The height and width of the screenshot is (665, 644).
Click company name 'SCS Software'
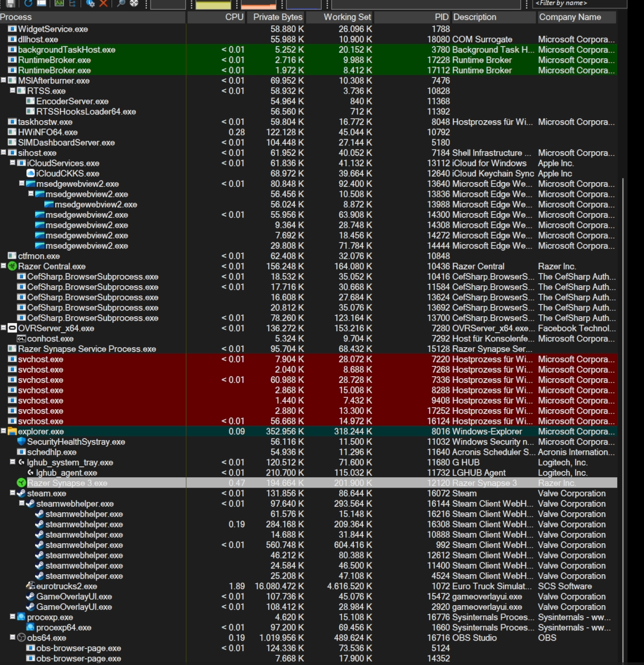[565, 586]
